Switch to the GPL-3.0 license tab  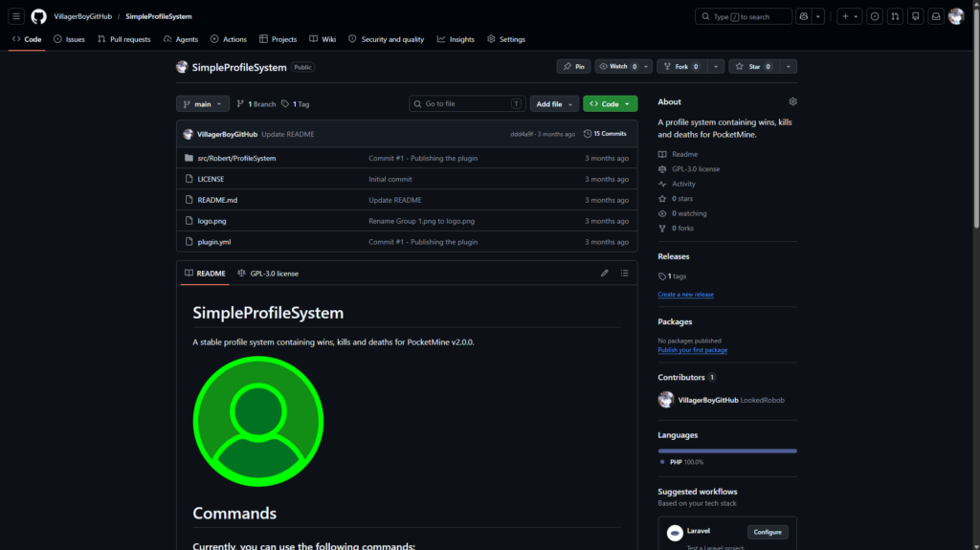point(268,274)
